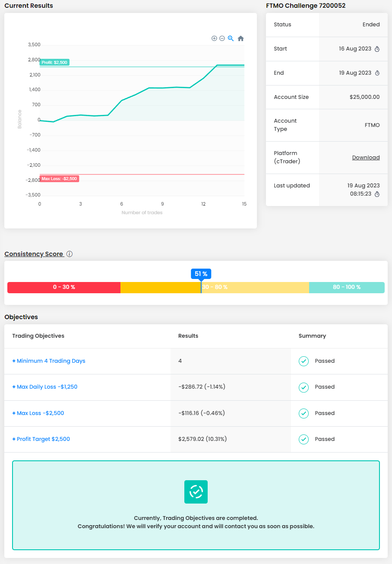Click the Minimum Trading Days result 4
The width and height of the screenshot is (392, 564).
tap(180, 361)
